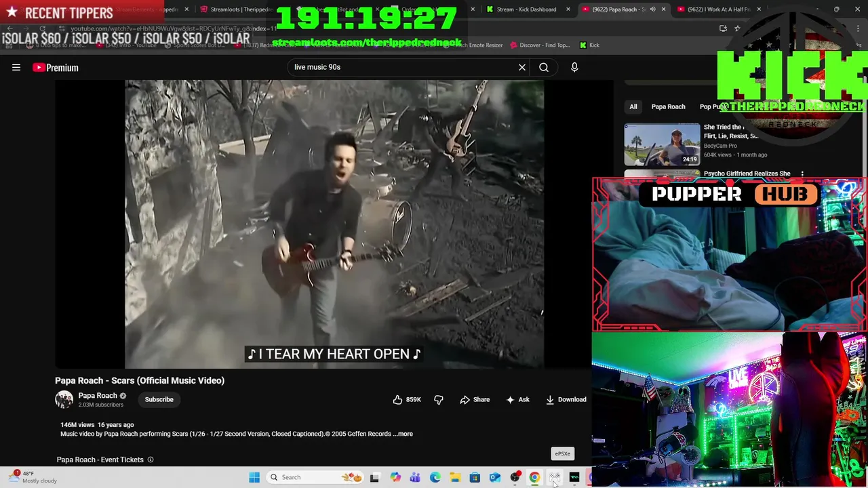Open File Explorer on the taskbar
The width and height of the screenshot is (868, 488).
point(455,477)
